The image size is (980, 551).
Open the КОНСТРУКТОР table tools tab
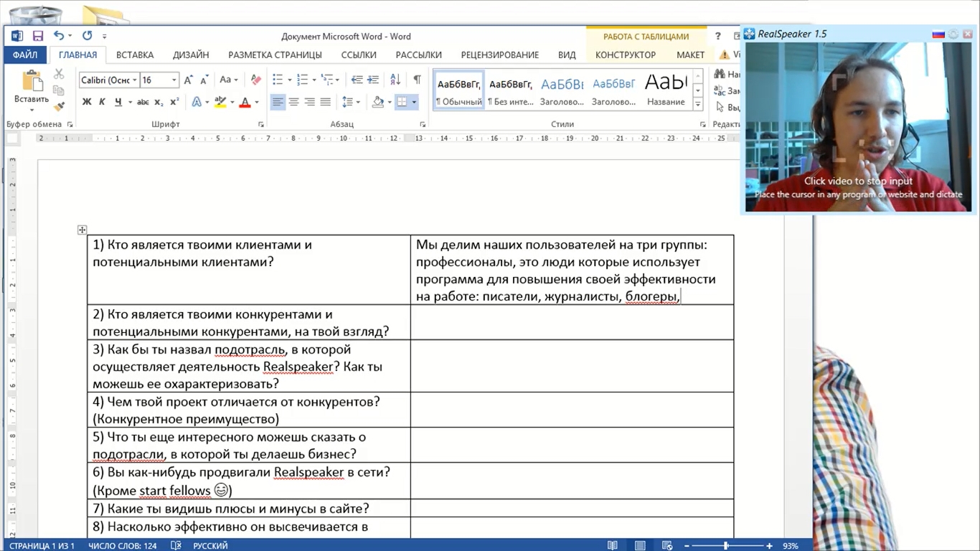click(626, 55)
